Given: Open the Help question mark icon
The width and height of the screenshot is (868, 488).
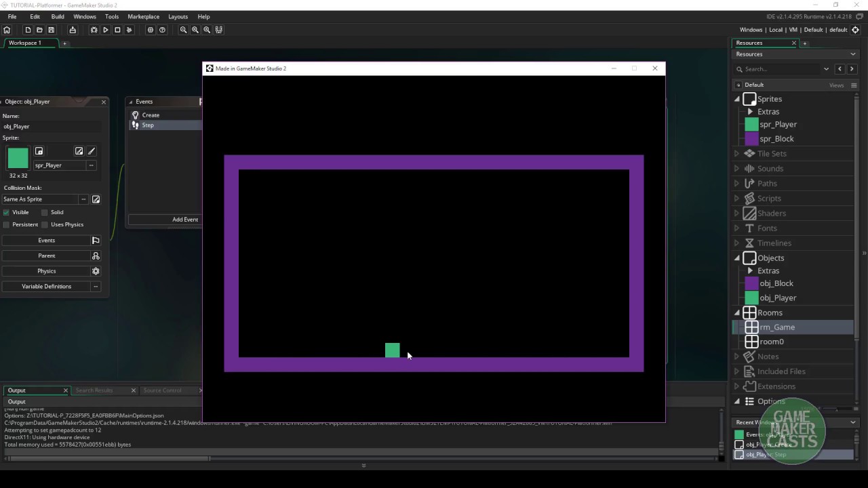Looking at the screenshot, I should 162,30.
